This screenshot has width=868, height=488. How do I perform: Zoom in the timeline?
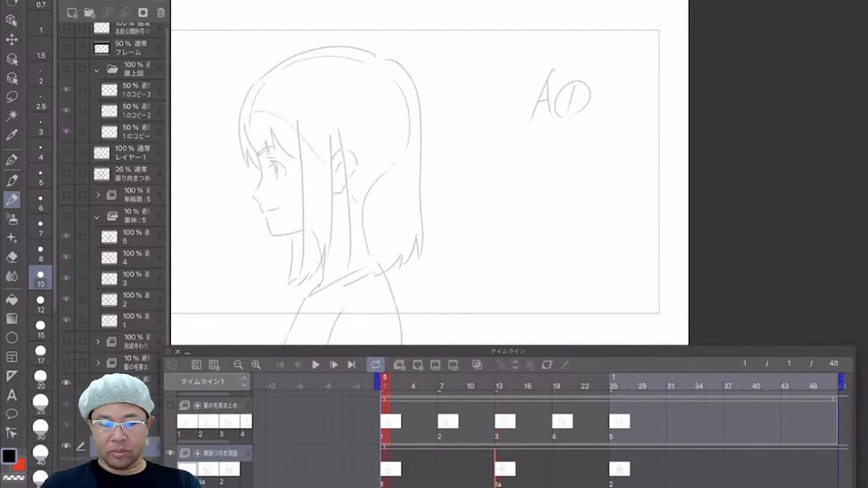coord(256,364)
